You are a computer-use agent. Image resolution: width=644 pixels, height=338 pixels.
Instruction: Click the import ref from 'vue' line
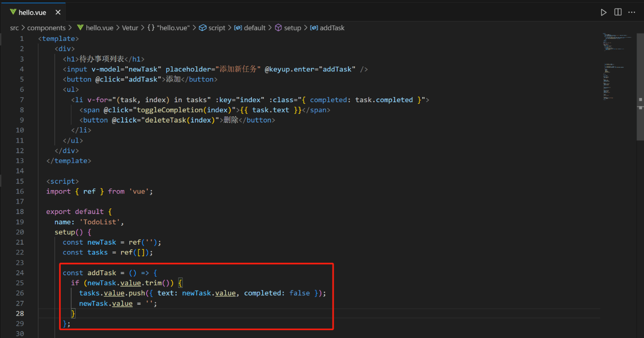click(x=99, y=191)
